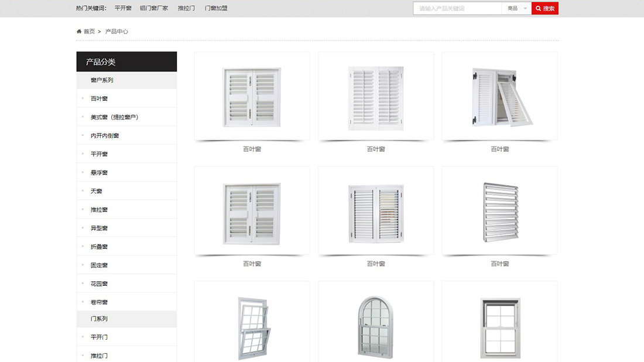Select 窗户系列 category header

click(102, 80)
